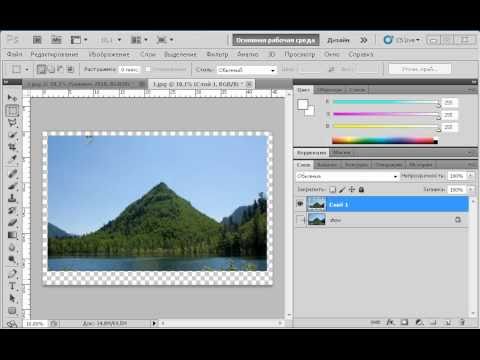Open the Фильтр menu
Image resolution: width=480 pixels, height=360 pixels.
(217, 54)
